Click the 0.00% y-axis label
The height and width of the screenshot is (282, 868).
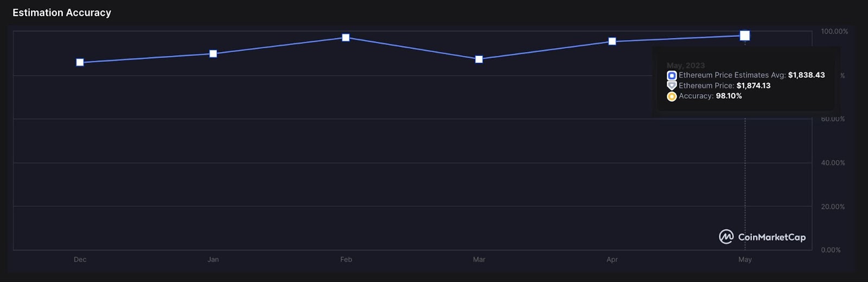(831, 250)
